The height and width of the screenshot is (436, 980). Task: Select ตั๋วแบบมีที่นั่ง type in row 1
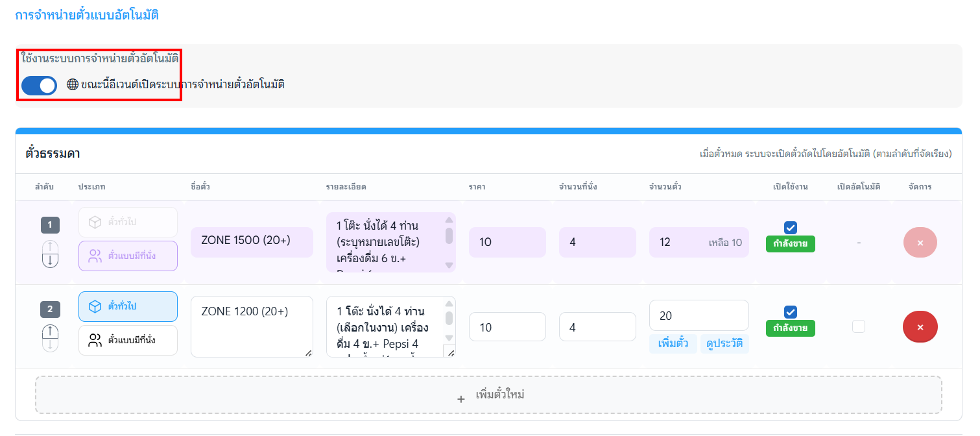tap(128, 256)
